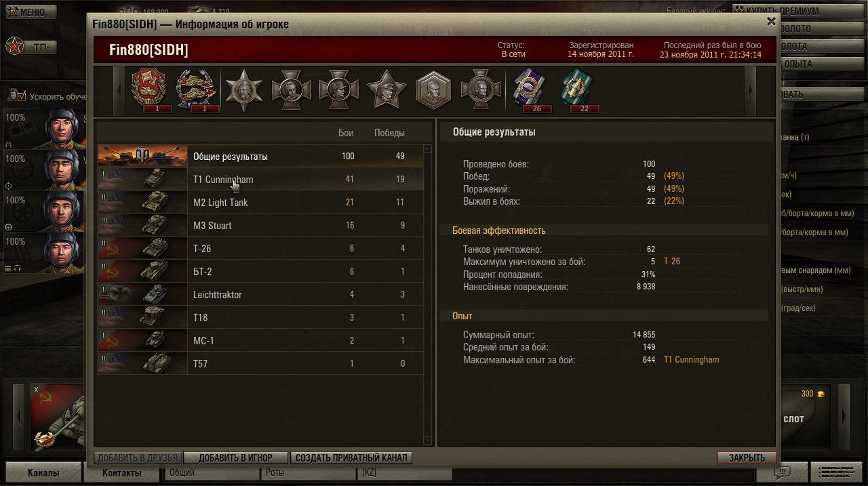868x486 pixels.
Task: Click the tank list scrollbar down arrow
Action: (427, 441)
